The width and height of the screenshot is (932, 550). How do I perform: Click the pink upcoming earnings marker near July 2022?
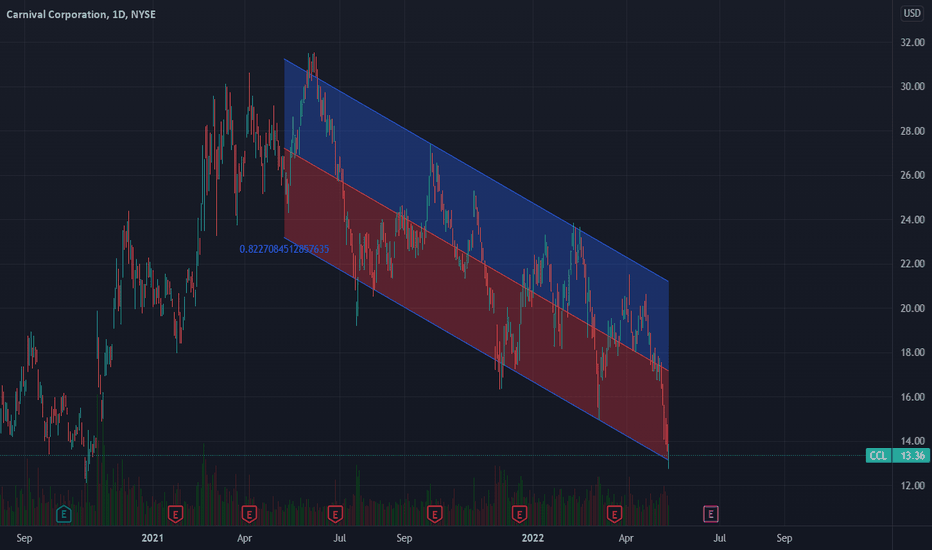point(711,514)
